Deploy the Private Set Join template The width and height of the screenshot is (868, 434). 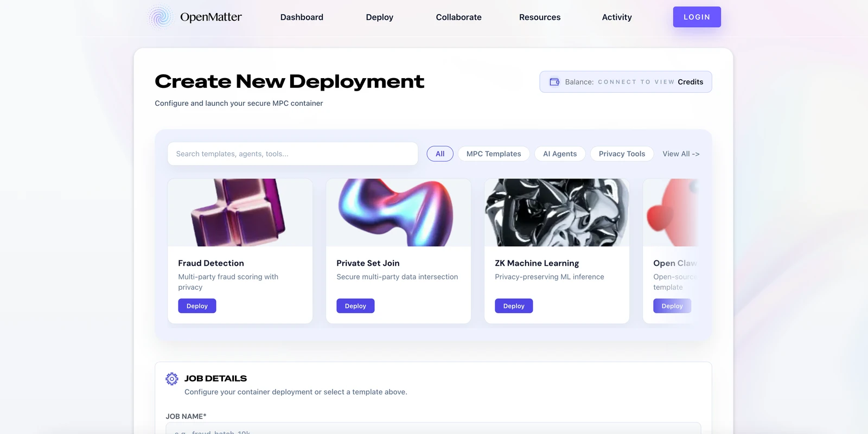coord(355,306)
